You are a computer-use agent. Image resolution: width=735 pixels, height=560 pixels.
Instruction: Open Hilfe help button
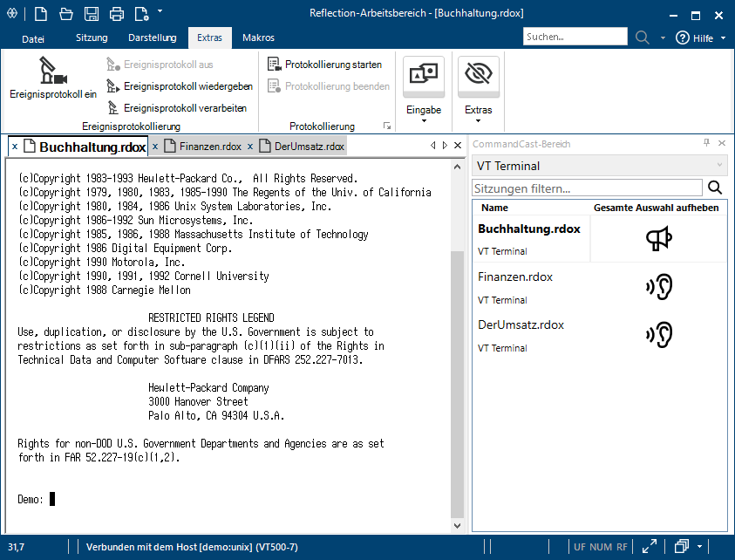tap(694, 38)
